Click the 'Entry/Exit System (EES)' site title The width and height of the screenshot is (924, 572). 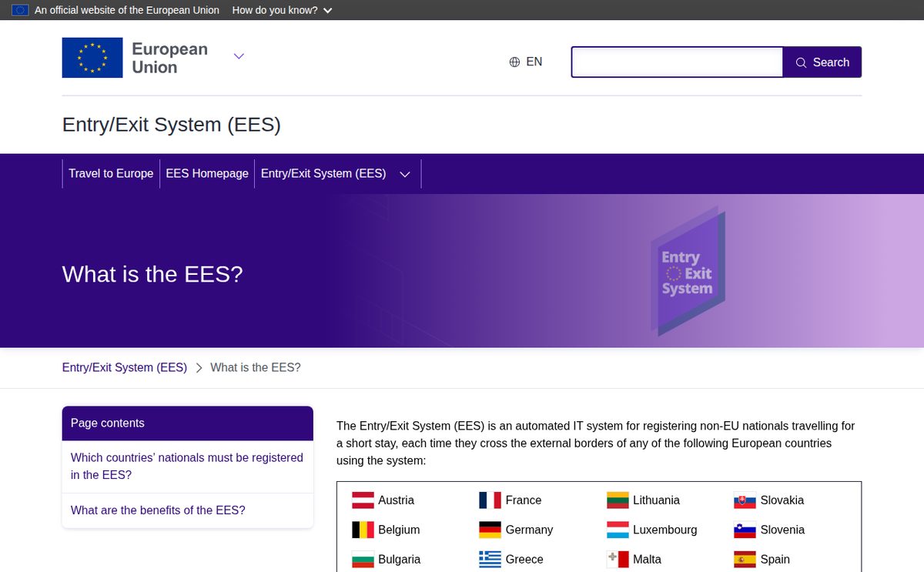172,125
